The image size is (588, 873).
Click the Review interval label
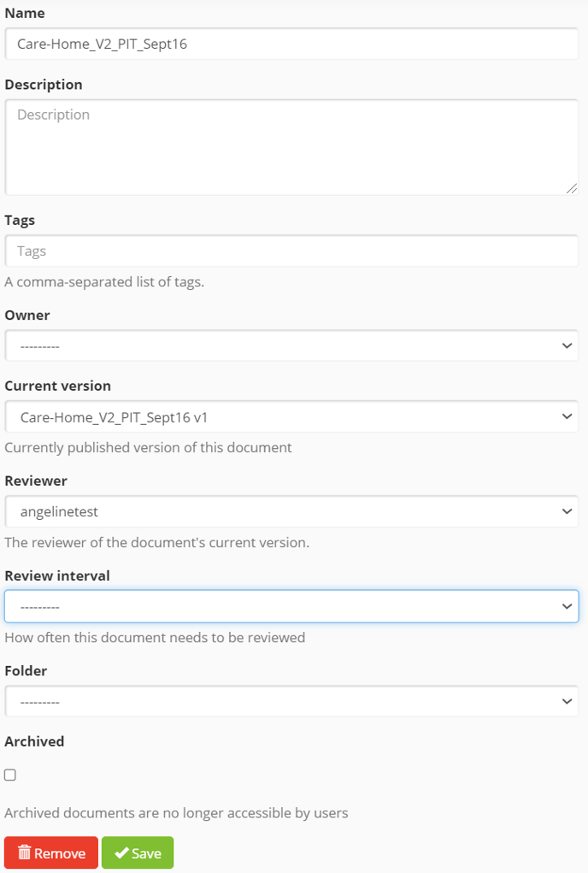tap(57, 575)
